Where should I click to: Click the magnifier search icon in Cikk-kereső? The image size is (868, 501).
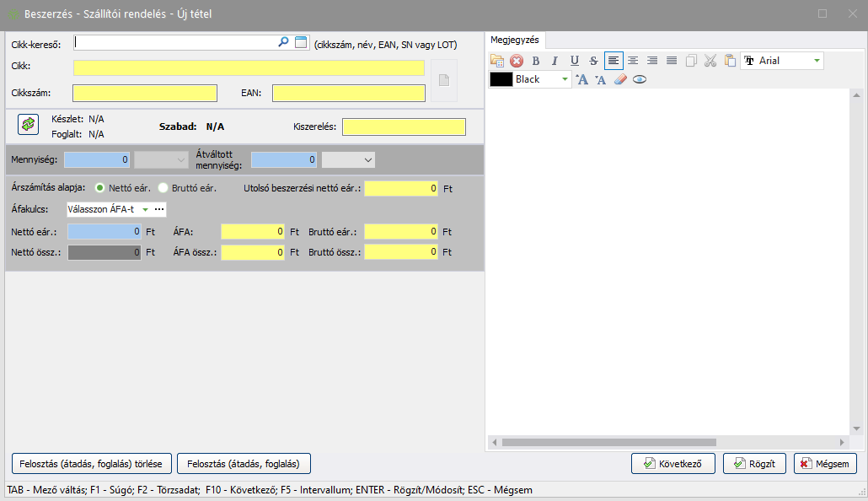tap(283, 42)
